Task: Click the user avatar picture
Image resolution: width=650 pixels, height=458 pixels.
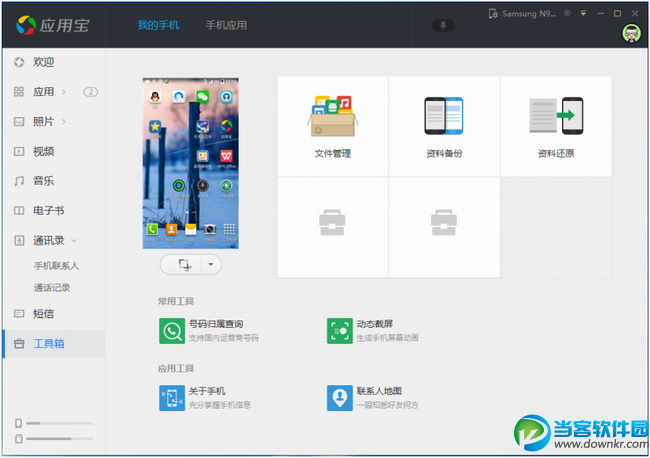Action: (631, 34)
